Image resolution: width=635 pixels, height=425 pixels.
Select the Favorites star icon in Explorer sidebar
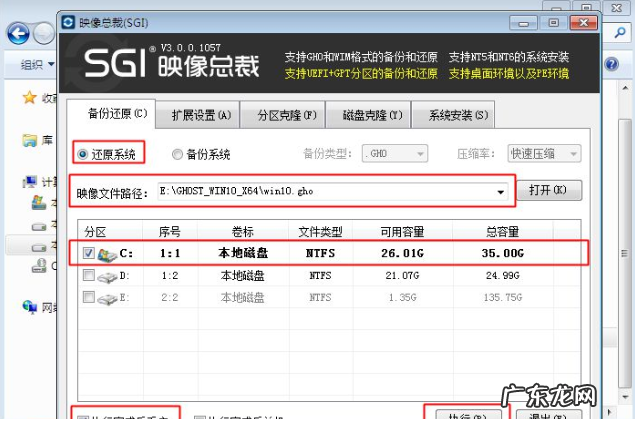(x=30, y=97)
